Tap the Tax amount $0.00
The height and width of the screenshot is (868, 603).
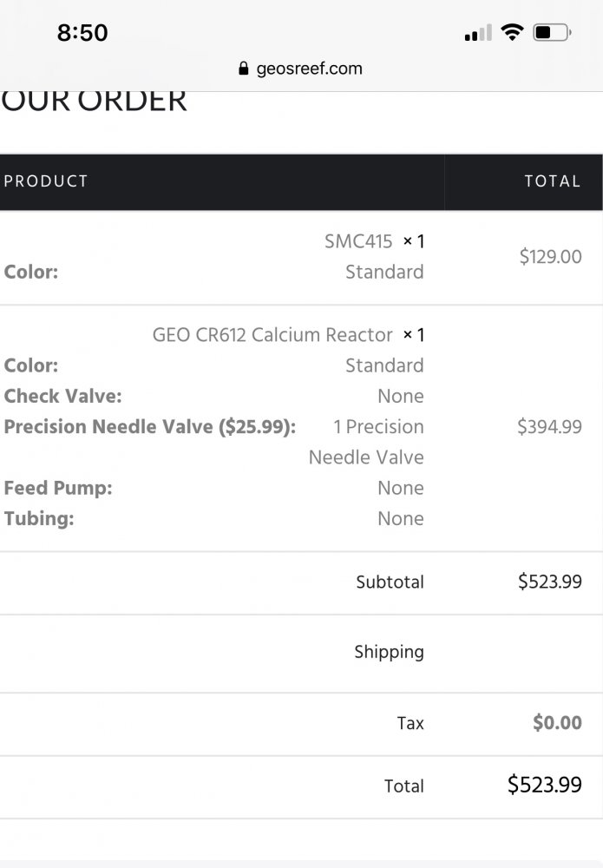point(557,722)
